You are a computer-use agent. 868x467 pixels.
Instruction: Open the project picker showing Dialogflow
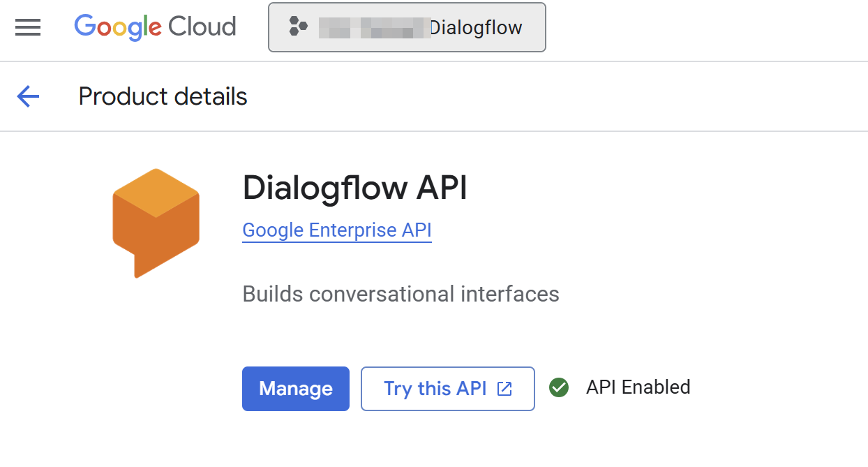[407, 27]
